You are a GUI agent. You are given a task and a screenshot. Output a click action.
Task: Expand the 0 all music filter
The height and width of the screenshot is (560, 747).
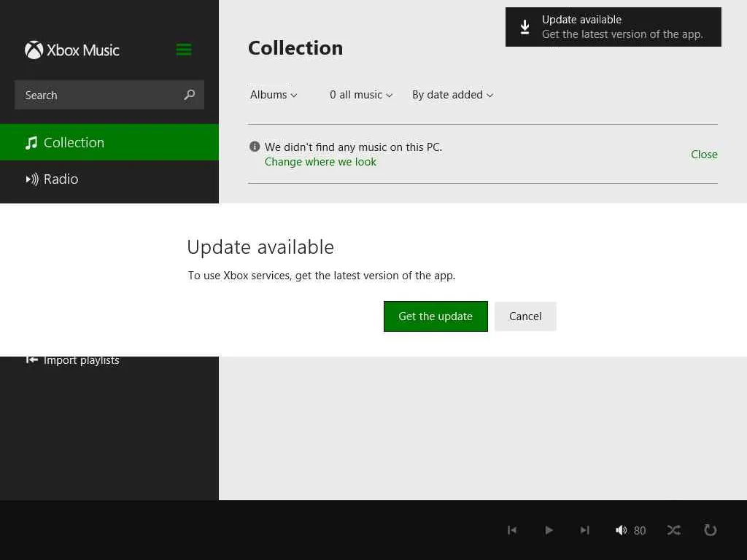point(361,95)
